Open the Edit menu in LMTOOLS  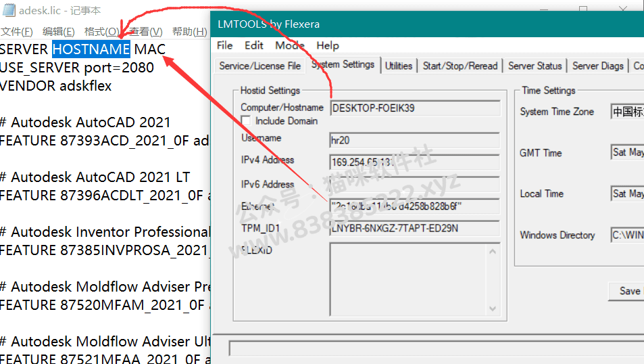click(254, 45)
